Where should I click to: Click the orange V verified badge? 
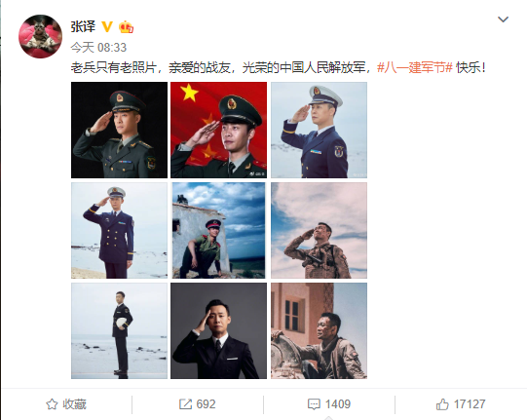point(107,26)
